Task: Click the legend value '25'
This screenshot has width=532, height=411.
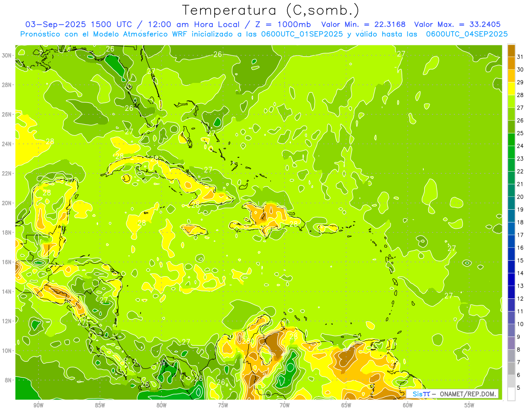Action: pos(520,133)
